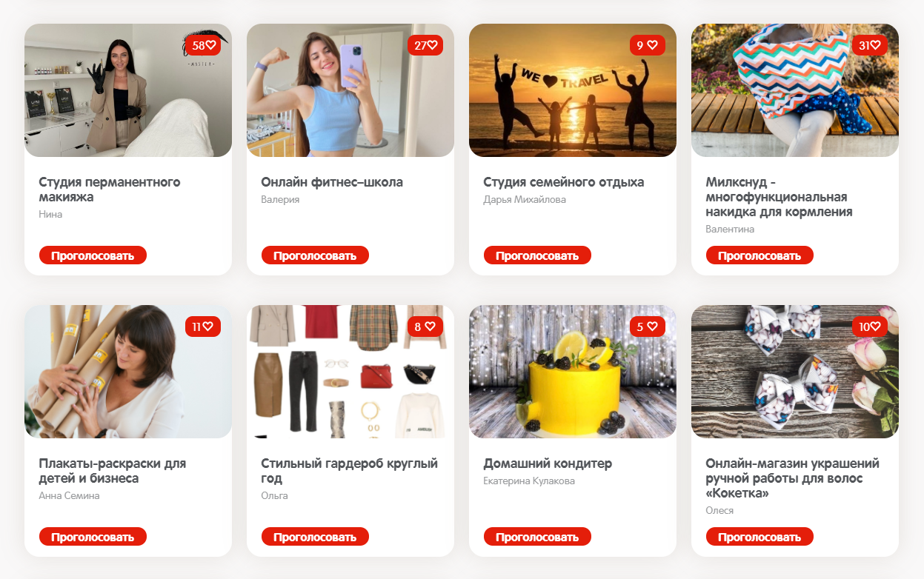Vote for Студия перманентного макияжа
924x579 pixels.
coord(93,255)
